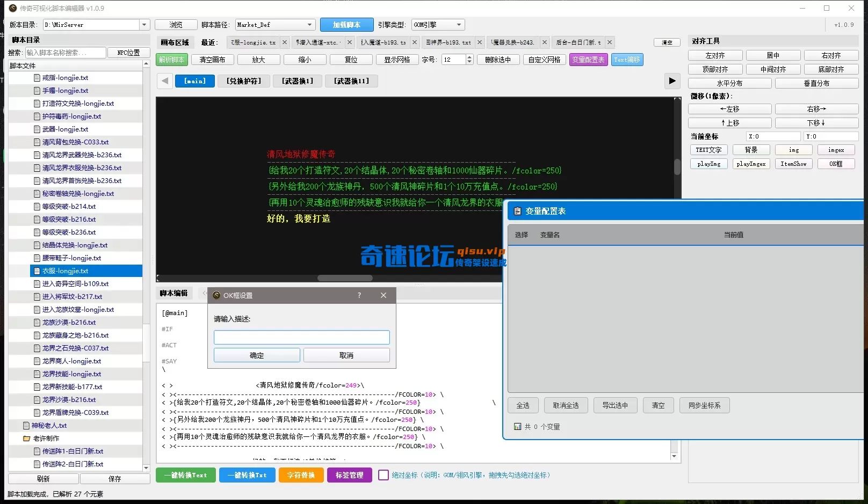Open the 引擎类型 GOM引擎 dropdown

coord(459,25)
